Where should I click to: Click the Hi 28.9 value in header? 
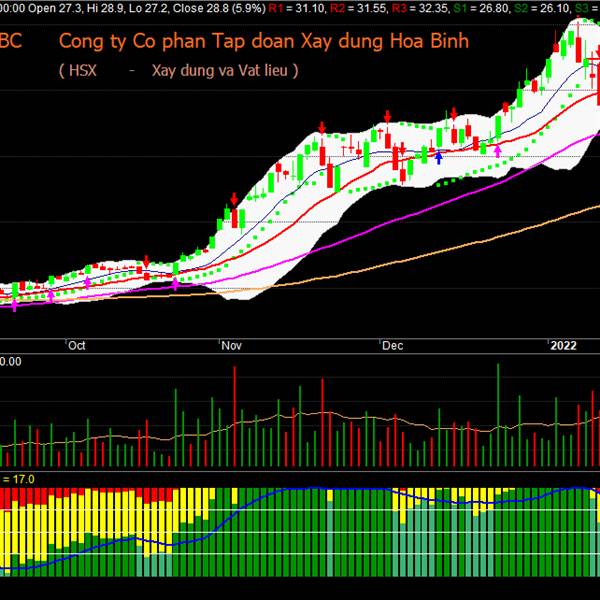[x=105, y=8]
